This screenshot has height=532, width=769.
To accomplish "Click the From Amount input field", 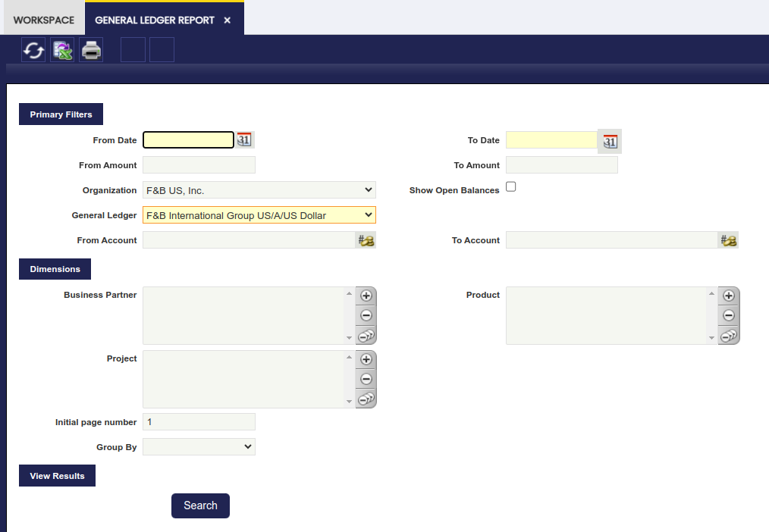I will click(199, 165).
